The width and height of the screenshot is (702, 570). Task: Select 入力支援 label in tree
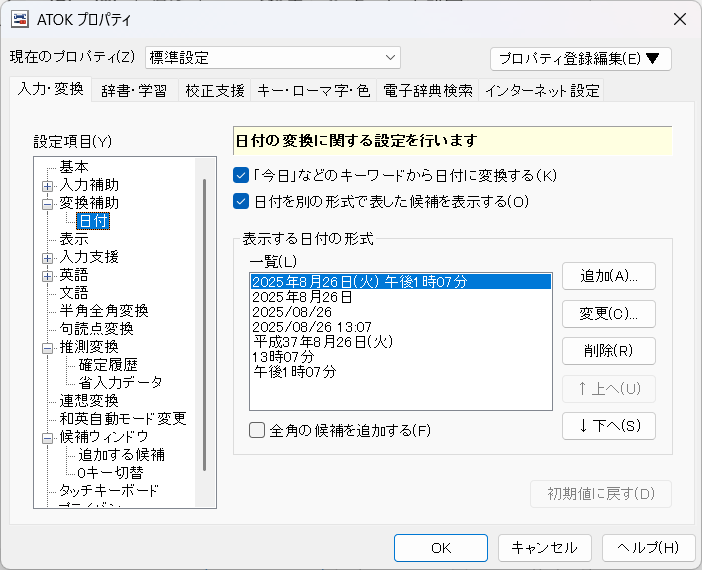[89, 257]
